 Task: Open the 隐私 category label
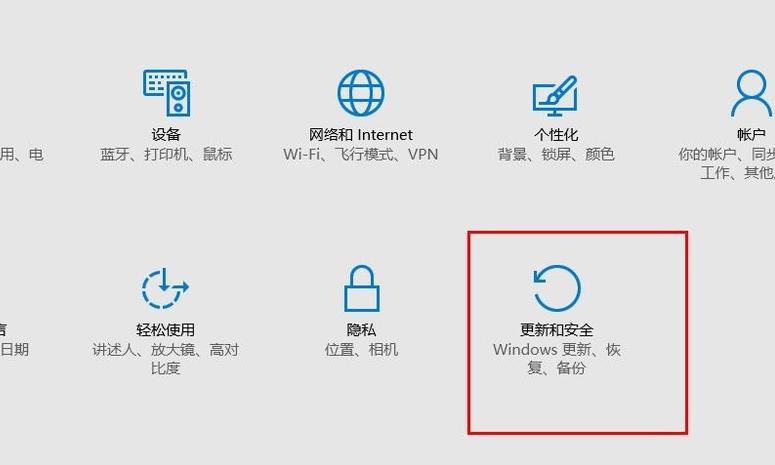pyautogui.click(x=361, y=330)
